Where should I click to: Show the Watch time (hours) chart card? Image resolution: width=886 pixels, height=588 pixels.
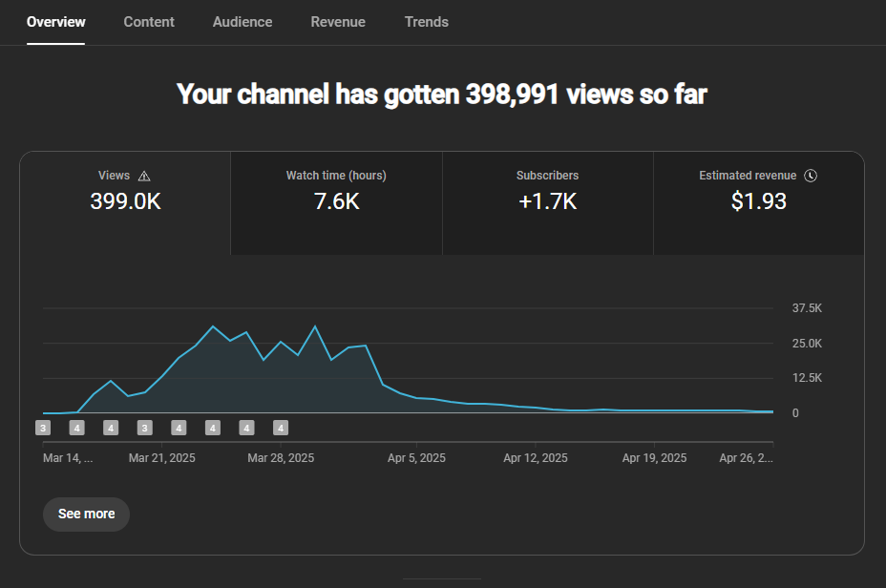click(336, 203)
